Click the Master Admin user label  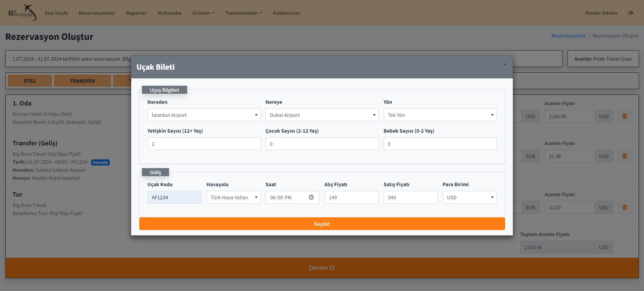[x=601, y=13]
